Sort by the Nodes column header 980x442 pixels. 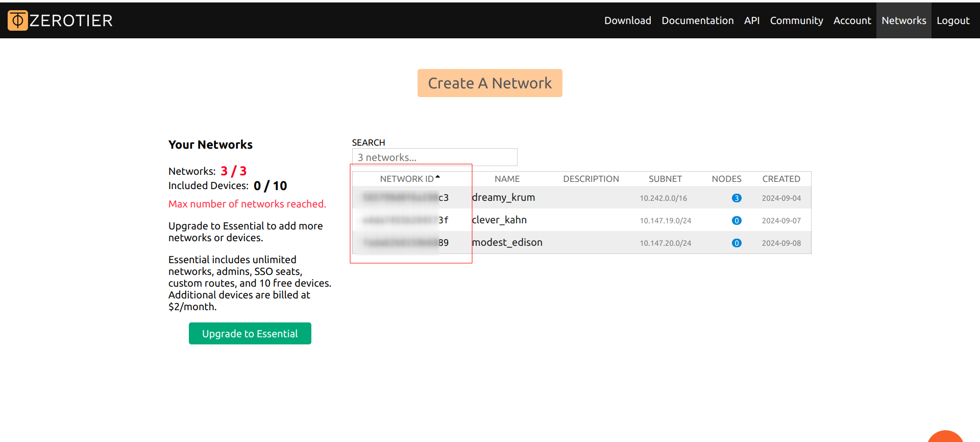coord(727,179)
